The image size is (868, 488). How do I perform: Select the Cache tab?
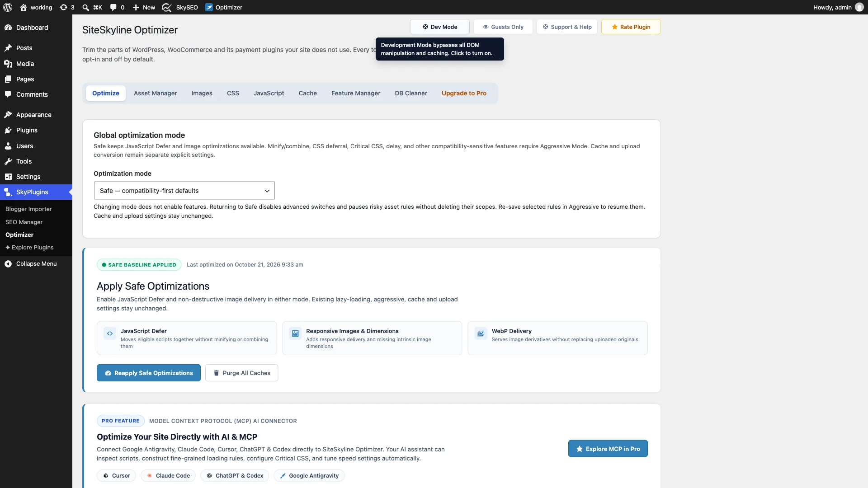pyautogui.click(x=307, y=93)
